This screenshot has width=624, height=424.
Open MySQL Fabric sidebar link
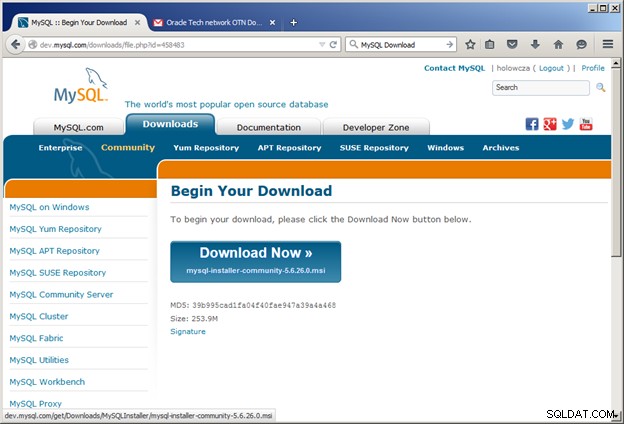point(36,338)
